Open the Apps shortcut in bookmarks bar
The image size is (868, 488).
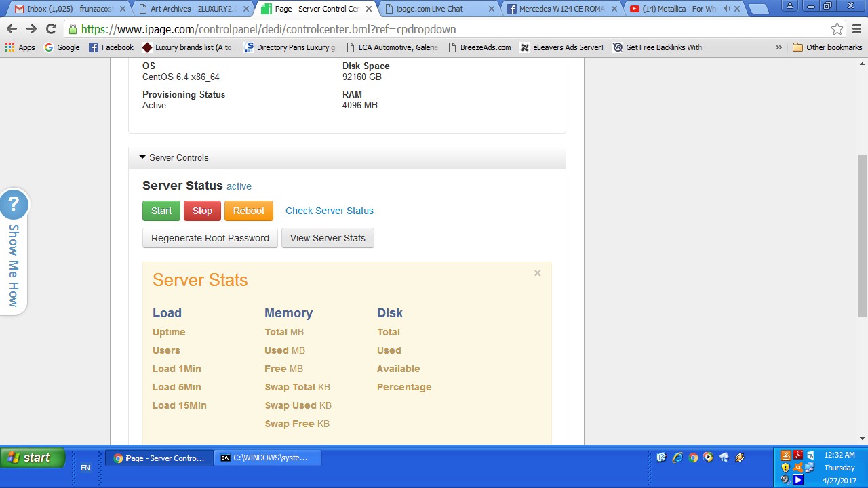(20, 47)
